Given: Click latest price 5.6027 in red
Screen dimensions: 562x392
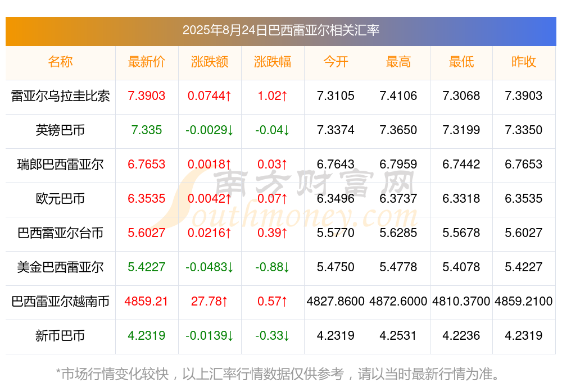Looking at the screenshot, I should coord(146,233).
